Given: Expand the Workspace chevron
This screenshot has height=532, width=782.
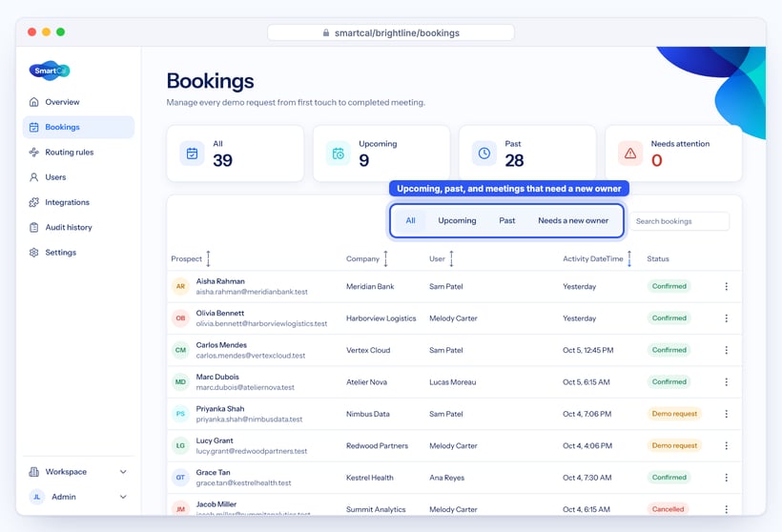Looking at the screenshot, I should pos(123,472).
